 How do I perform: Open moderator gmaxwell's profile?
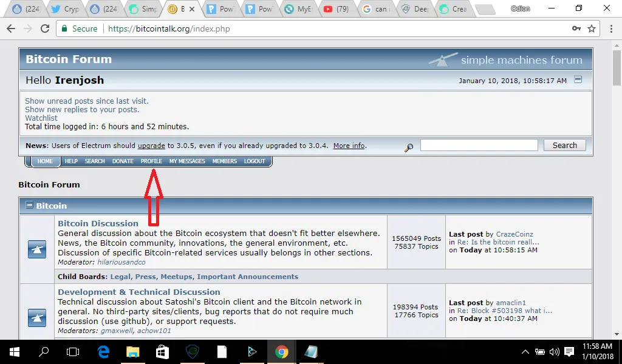[117, 331]
